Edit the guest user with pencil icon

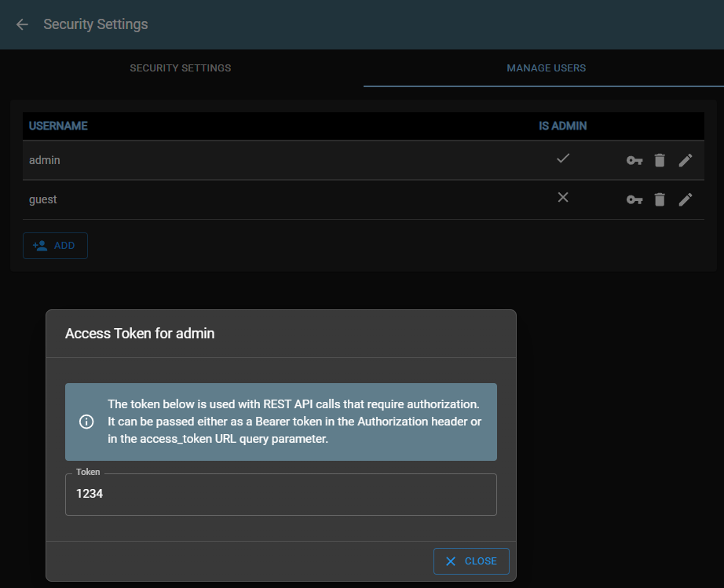click(686, 199)
